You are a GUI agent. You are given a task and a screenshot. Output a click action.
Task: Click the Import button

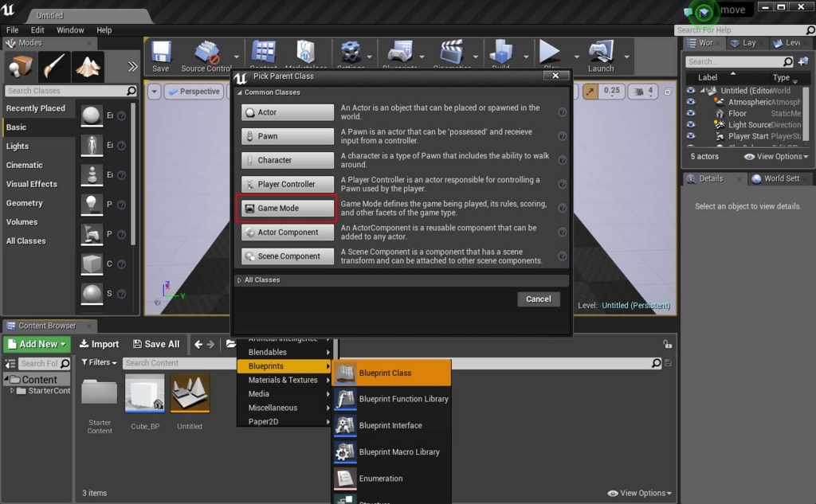click(x=99, y=344)
